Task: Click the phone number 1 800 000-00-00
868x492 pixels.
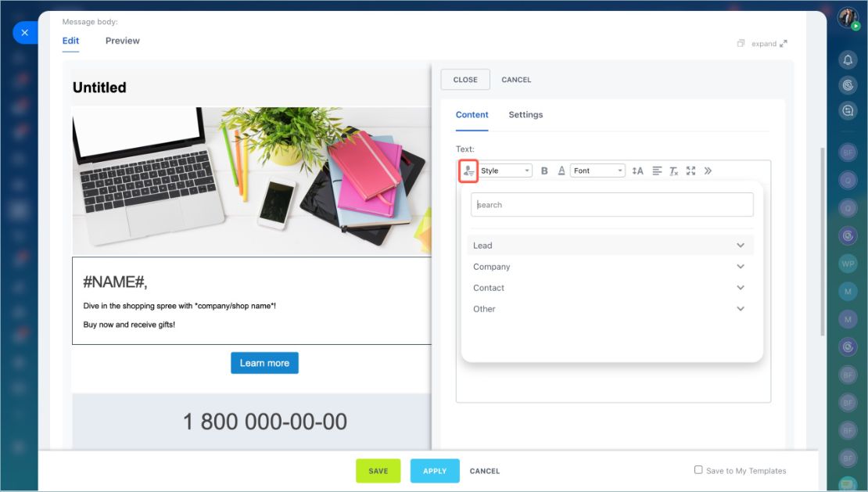Action: (265, 422)
